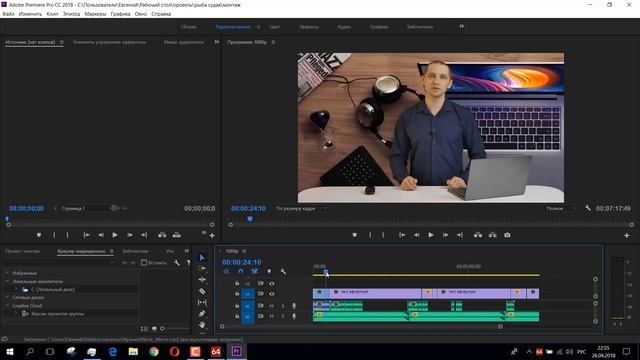This screenshot has width=640, height=360.
Task: Enable voice-over record on second audio track
Action: pyautogui.click(x=294, y=316)
